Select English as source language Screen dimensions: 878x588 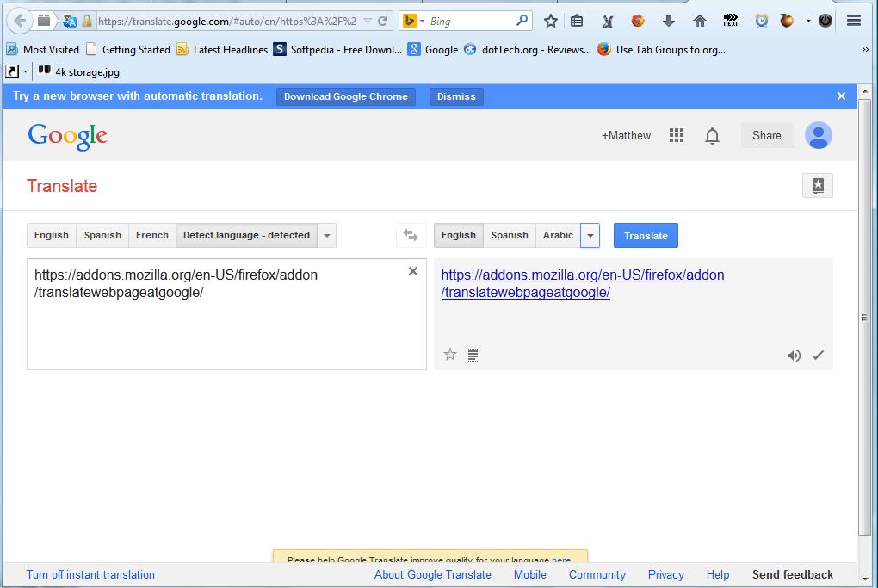coord(52,235)
